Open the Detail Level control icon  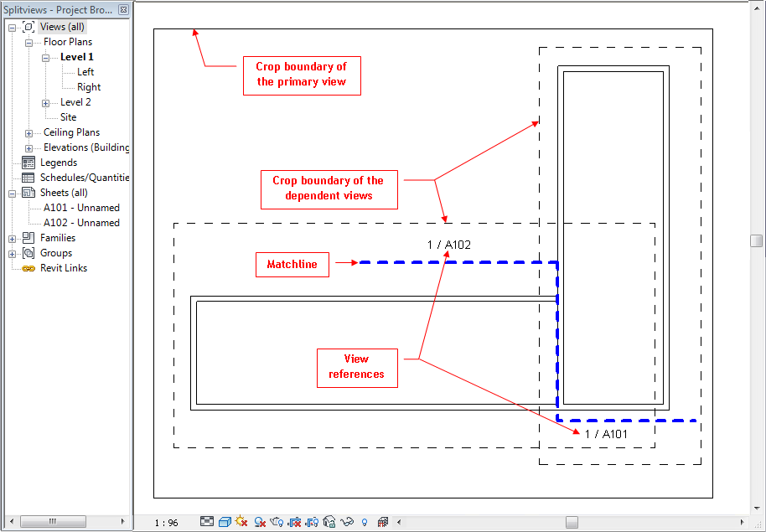207,522
